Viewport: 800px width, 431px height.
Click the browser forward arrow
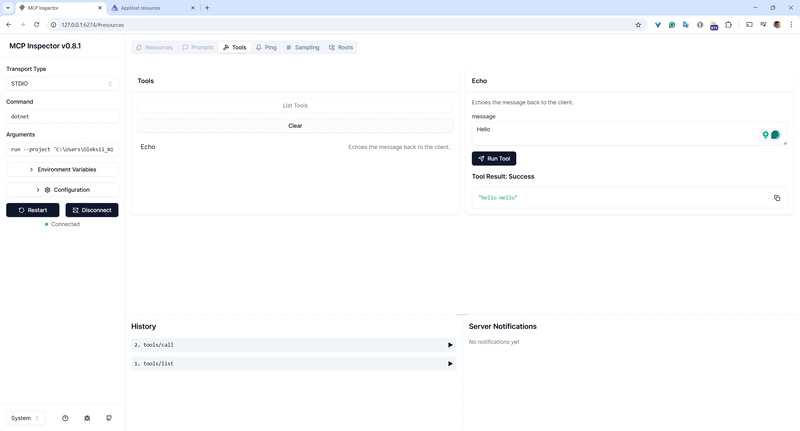point(22,24)
